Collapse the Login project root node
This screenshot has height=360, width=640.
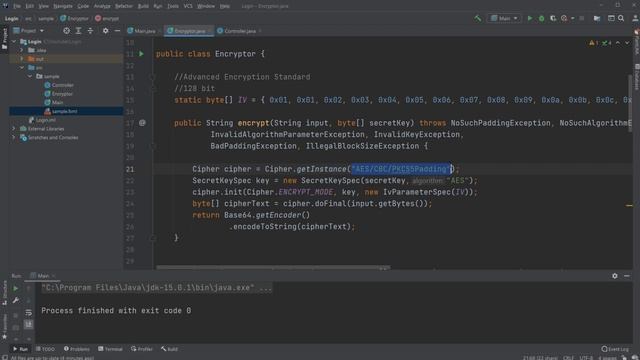[x=14, y=42]
